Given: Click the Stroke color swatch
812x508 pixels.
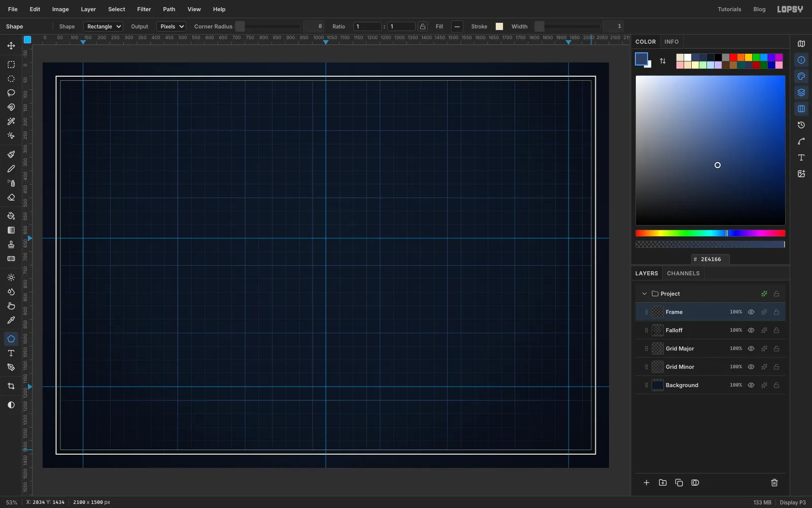Looking at the screenshot, I should pos(499,26).
